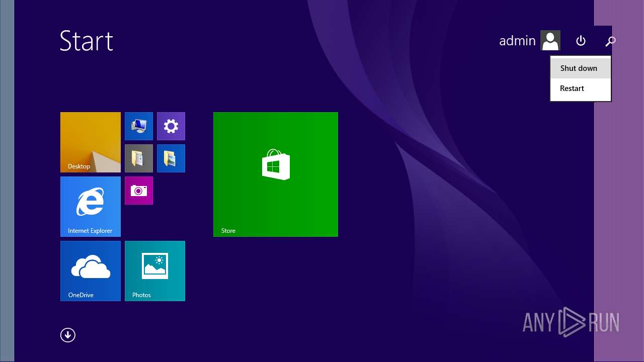
Task: Open the green Store tile
Action: (x=276, y=174)
